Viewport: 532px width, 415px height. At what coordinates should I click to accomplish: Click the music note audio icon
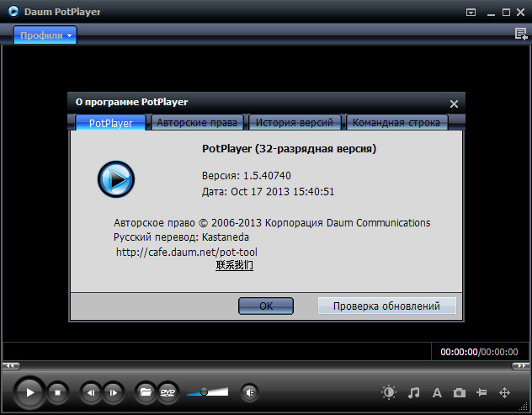(x=413, y=392)
